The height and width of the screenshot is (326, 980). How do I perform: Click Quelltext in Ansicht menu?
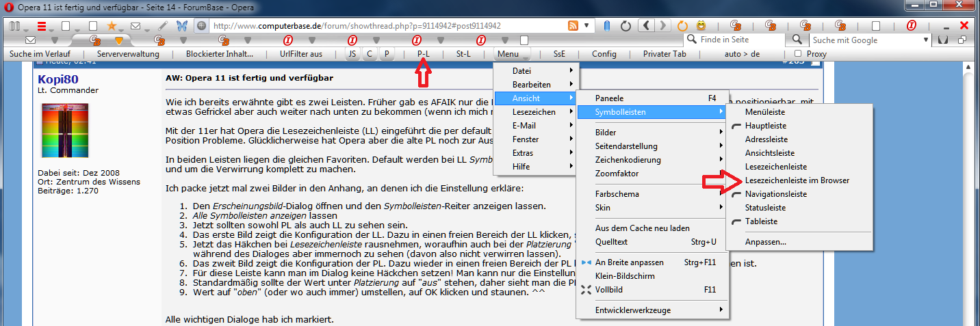click(x=651, y=242)
